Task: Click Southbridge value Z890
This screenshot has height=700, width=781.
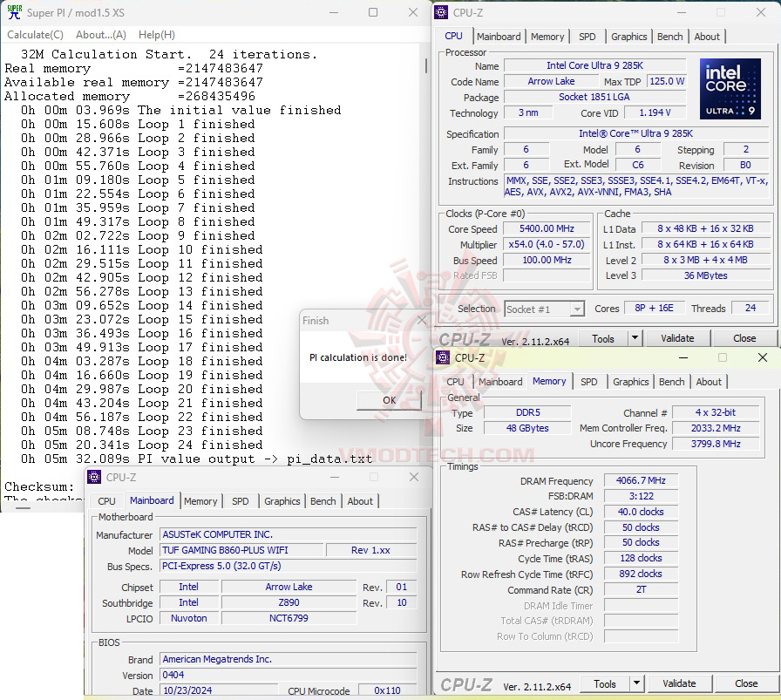Action: point(289,603)
